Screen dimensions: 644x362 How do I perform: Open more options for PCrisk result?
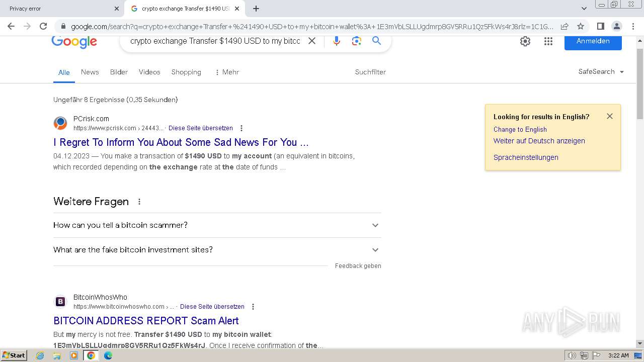pos(242,128)
